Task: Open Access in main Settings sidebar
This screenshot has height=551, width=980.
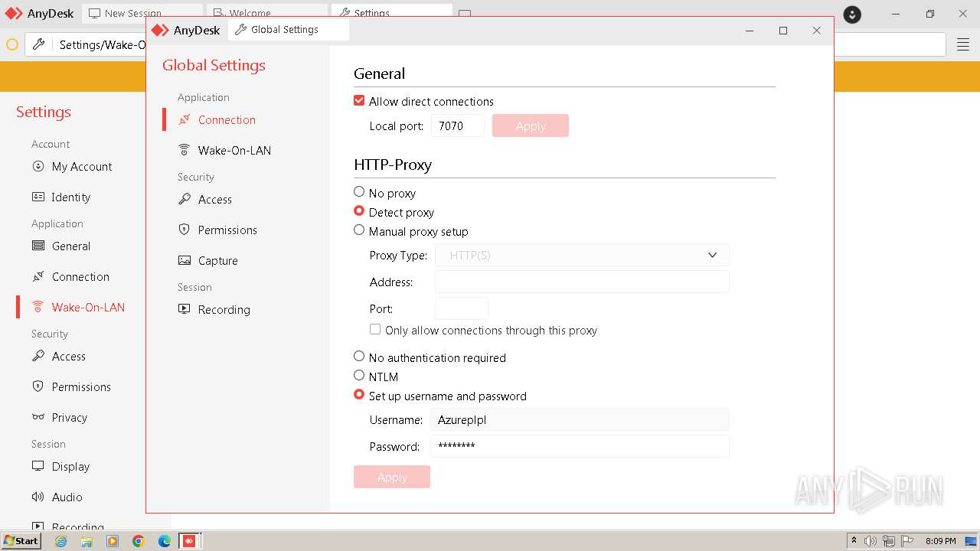Action: pyautogui.click(x=68, y=357)
